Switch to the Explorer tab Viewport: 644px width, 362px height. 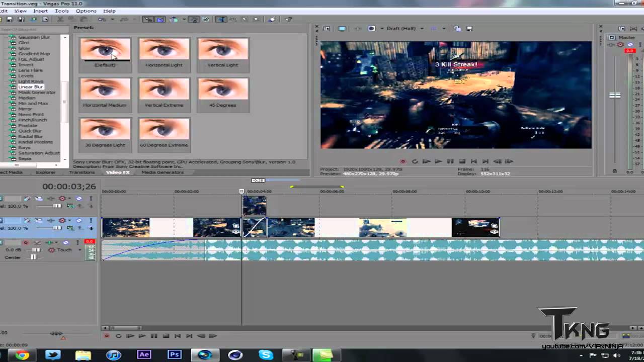click(46, 172)
